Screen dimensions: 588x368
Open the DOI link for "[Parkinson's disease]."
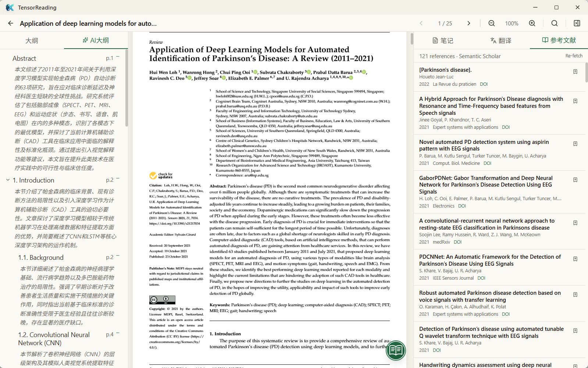[x=484, y=84]
